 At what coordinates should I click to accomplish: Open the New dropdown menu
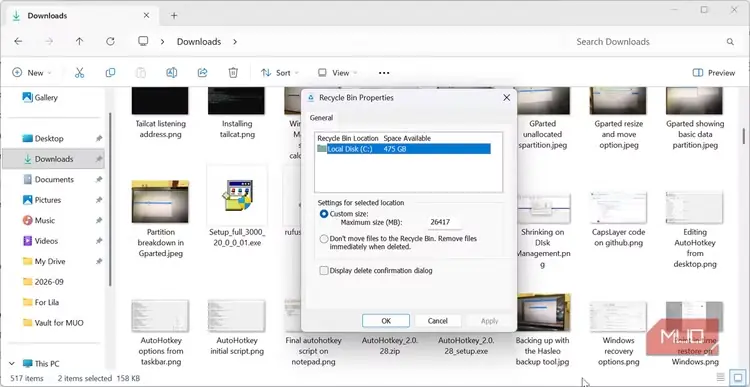[x=32, y=73]
